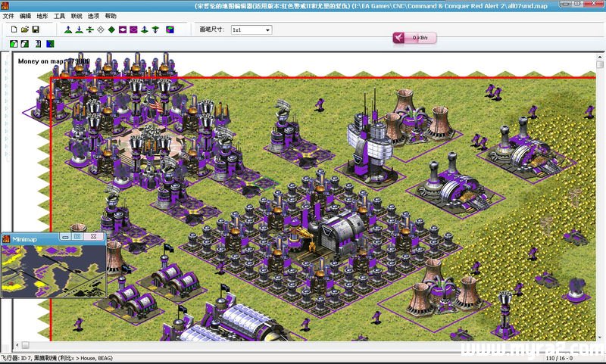This screenshot has height=364, width=606.
Task: Open the 编辑 (Edit) menu
Action: click(x=25, y=16)
